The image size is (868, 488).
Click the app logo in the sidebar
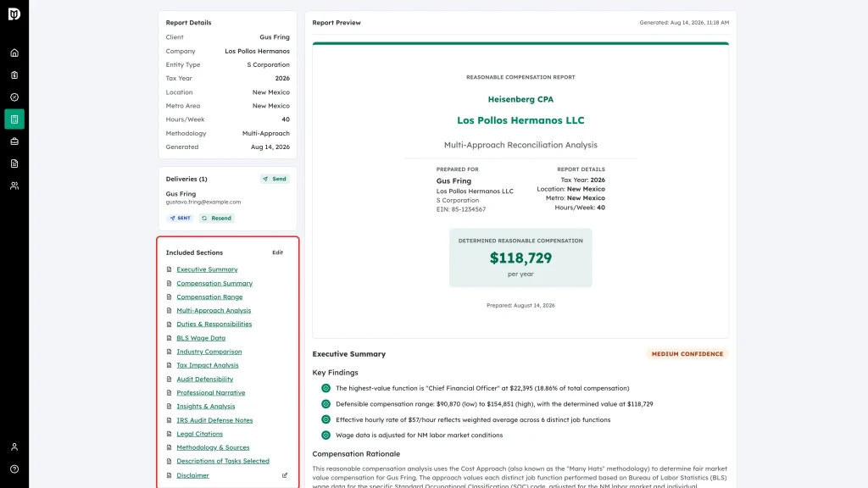point(14,14)
